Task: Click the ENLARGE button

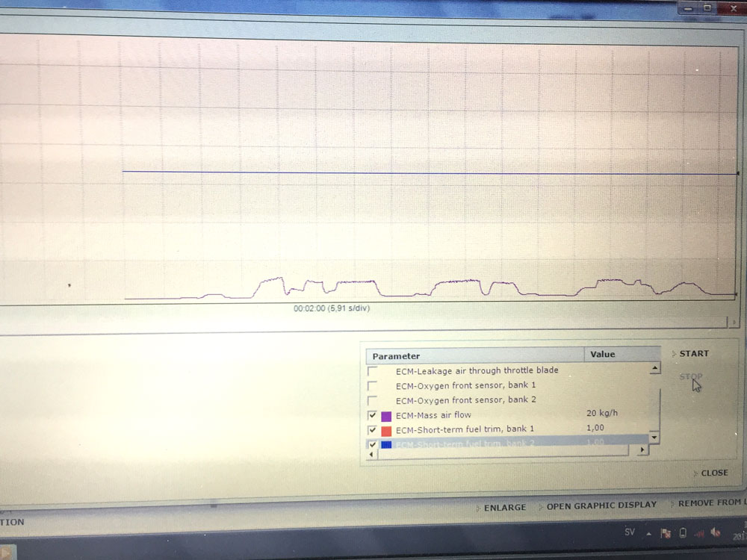Action: [x=504, y=507]
